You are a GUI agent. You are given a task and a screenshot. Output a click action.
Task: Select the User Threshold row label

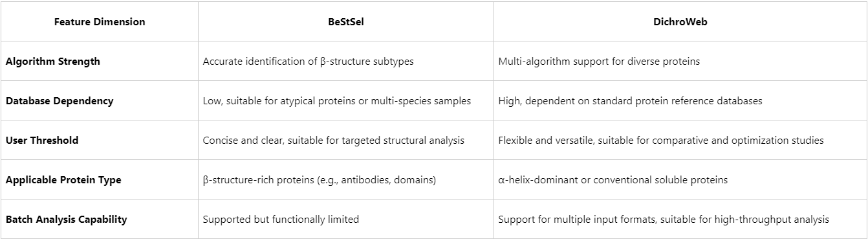(x=42, y=141)
